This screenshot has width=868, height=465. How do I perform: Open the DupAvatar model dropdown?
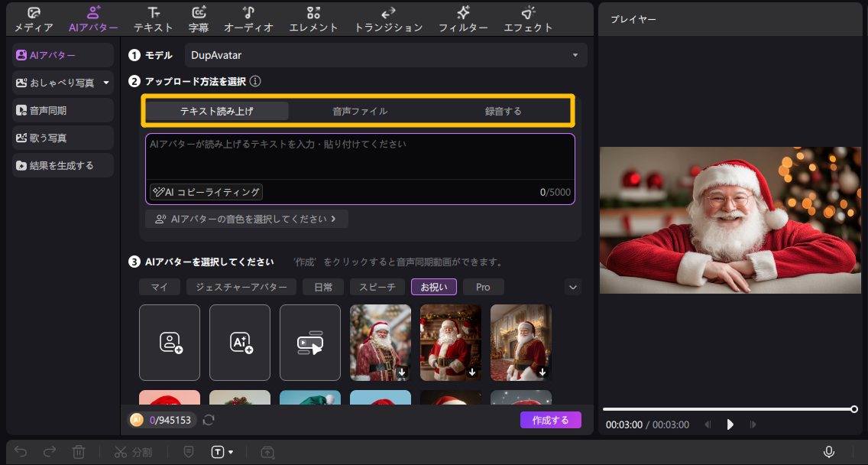click(576, 55)
